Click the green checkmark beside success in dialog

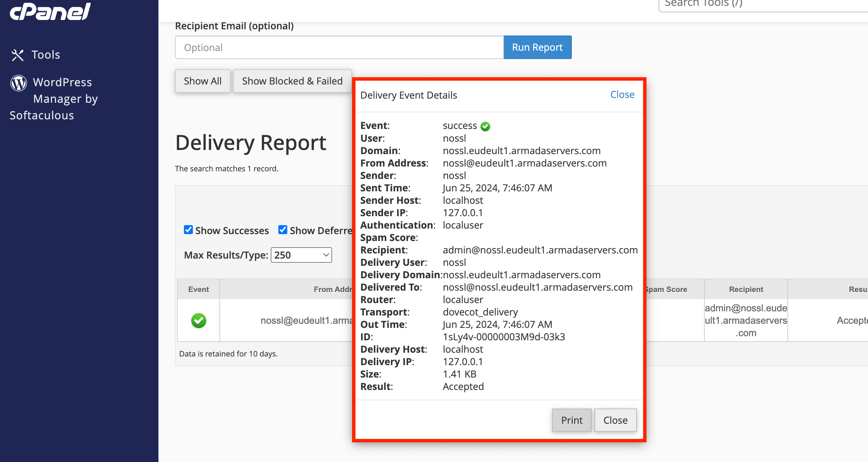(x=485, y=127)
